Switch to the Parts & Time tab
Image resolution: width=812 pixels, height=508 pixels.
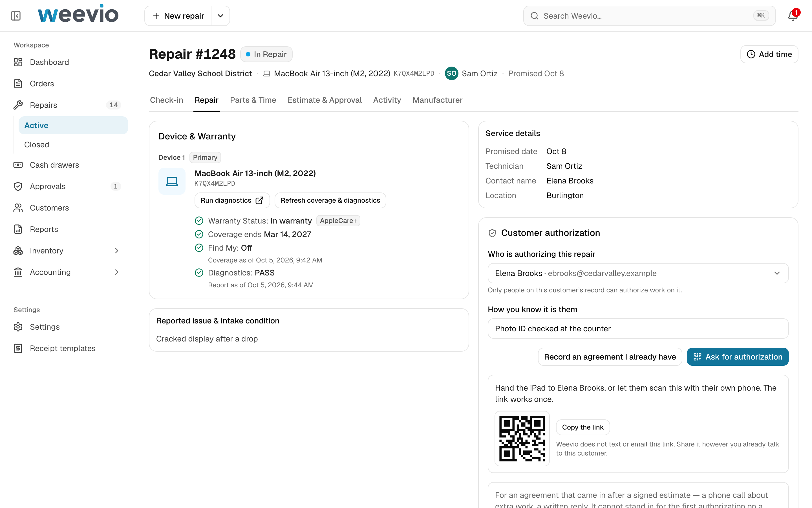coord(253,100)
